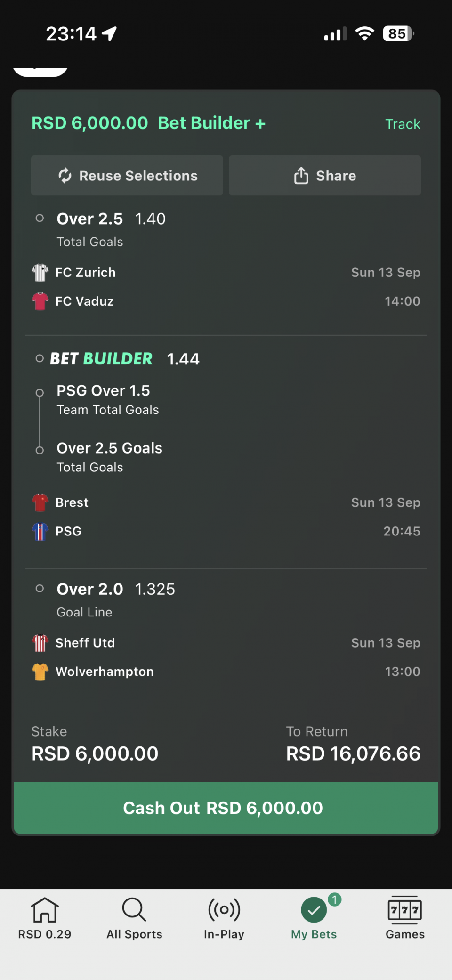Expand the RSD 6,000.00 Bet Builder + header
Screen dimensions: 452x980
pos(149,123)
